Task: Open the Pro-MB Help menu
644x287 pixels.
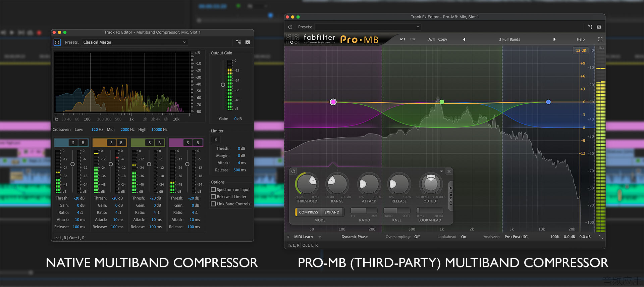Action: point(581,39)
